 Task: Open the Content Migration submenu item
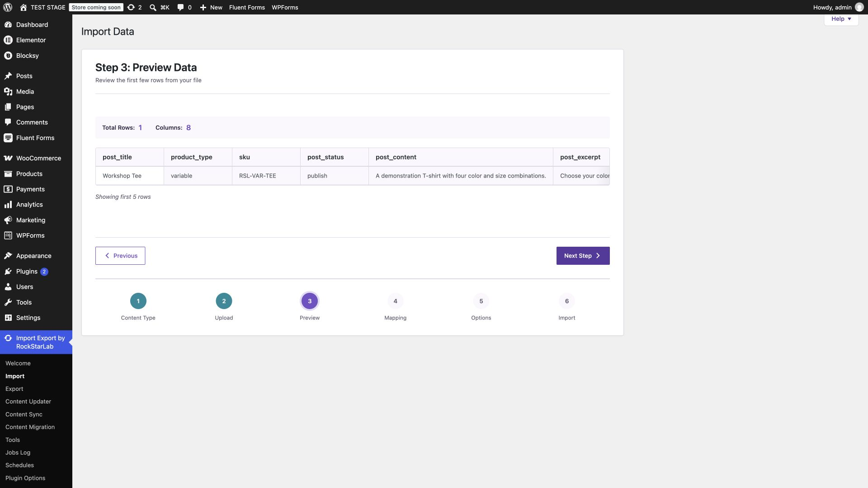click(30, 427)
